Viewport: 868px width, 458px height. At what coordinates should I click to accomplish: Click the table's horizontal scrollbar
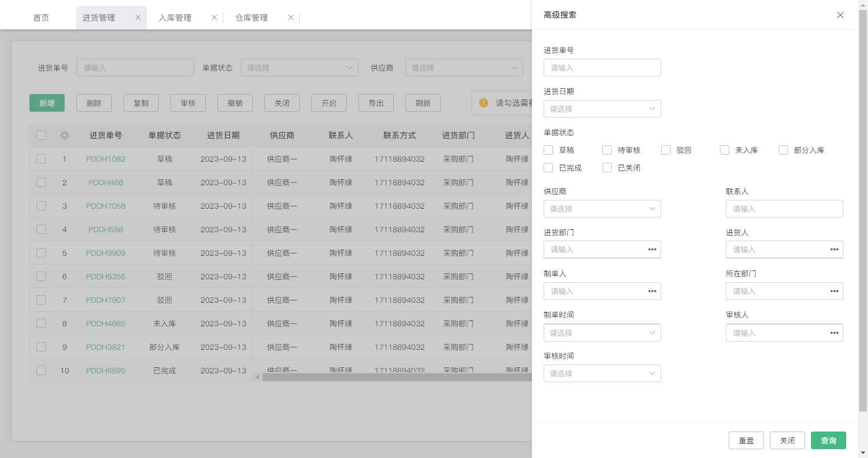pyautogui.click(x=397, y=377)
